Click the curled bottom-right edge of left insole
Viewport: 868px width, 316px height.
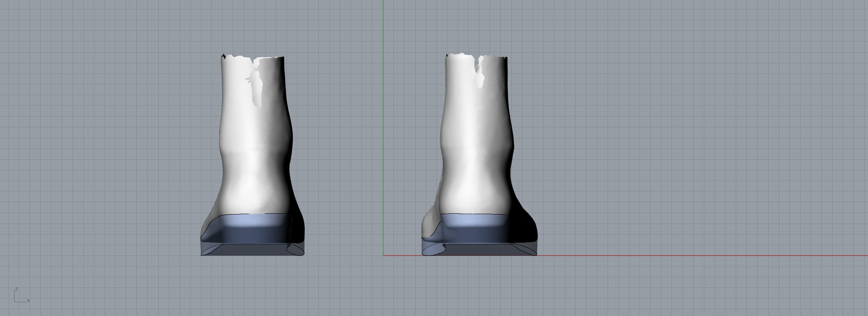[x=295, y=250]
